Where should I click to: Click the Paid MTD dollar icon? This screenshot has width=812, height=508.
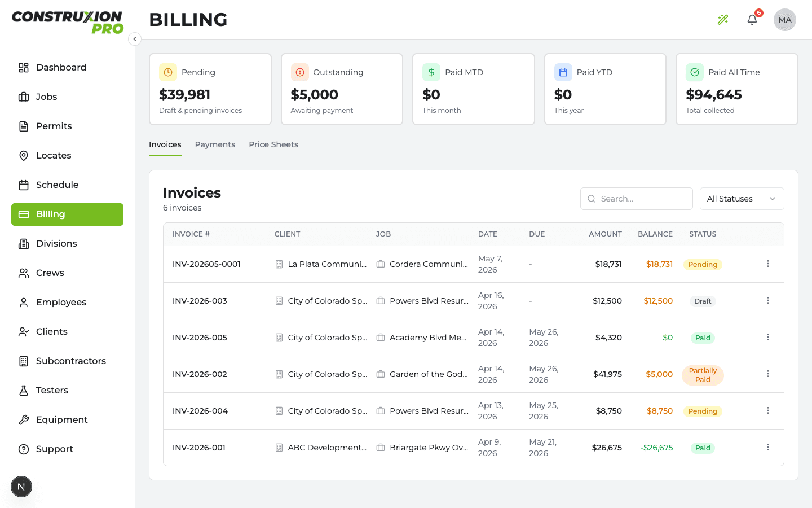coord(431,72)
